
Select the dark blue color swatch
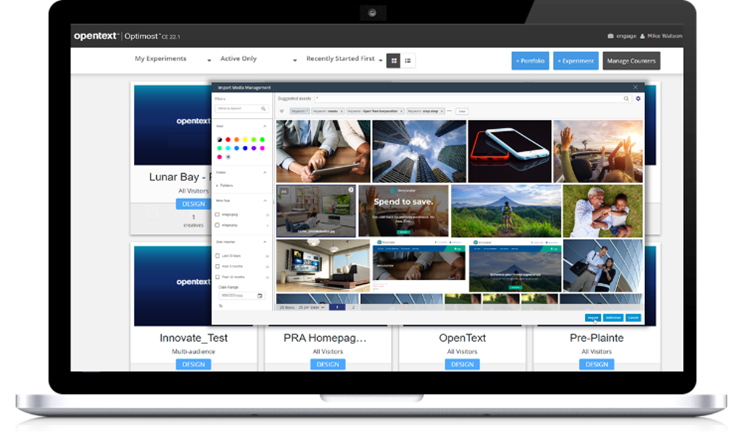[245, 148]
